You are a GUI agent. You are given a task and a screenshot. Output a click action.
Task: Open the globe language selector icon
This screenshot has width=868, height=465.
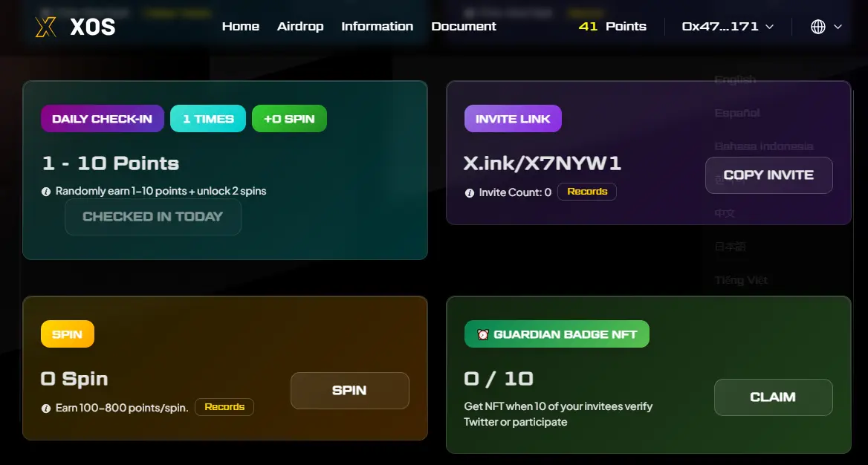point(818,27)
